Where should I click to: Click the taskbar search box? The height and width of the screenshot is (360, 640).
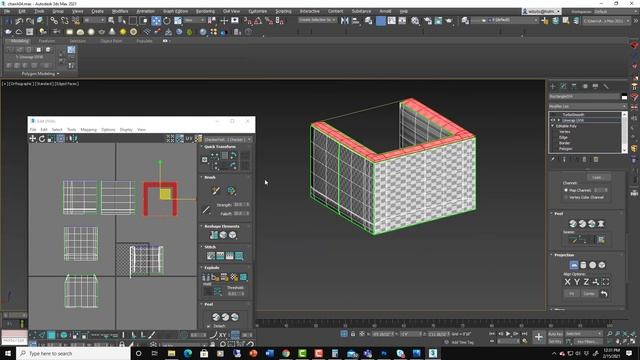(74, 353)
